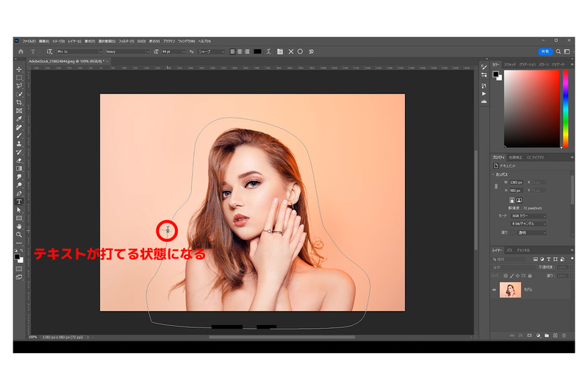Toggle right-align text
This screenshot has width=588, height=392.
pos(247,51)
